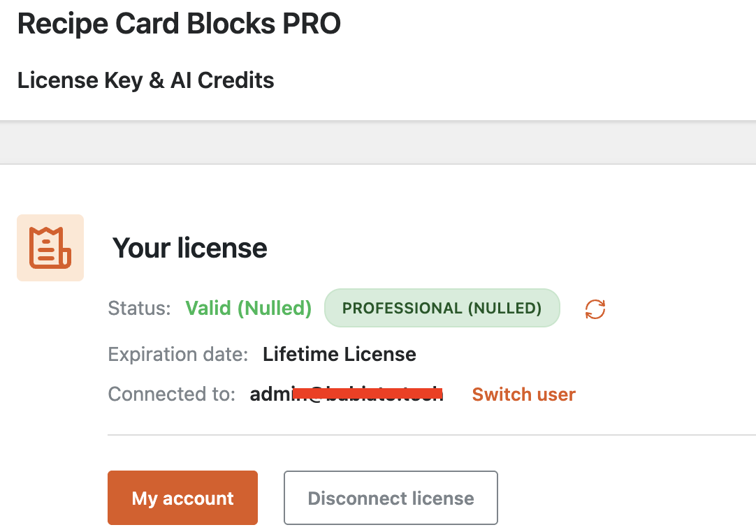Open My account page
Image resolution: width=756 pixels, height=532 pixels.
point(183,498)
